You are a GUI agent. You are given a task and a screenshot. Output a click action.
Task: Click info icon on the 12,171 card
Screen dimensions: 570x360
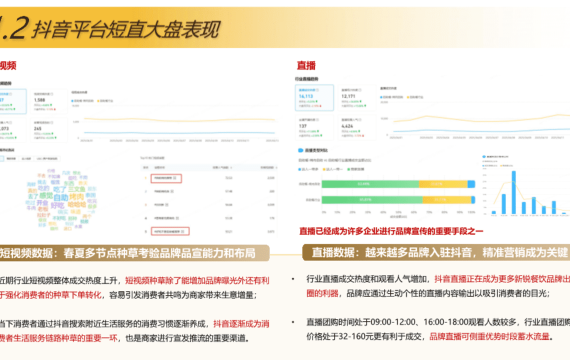360,90
